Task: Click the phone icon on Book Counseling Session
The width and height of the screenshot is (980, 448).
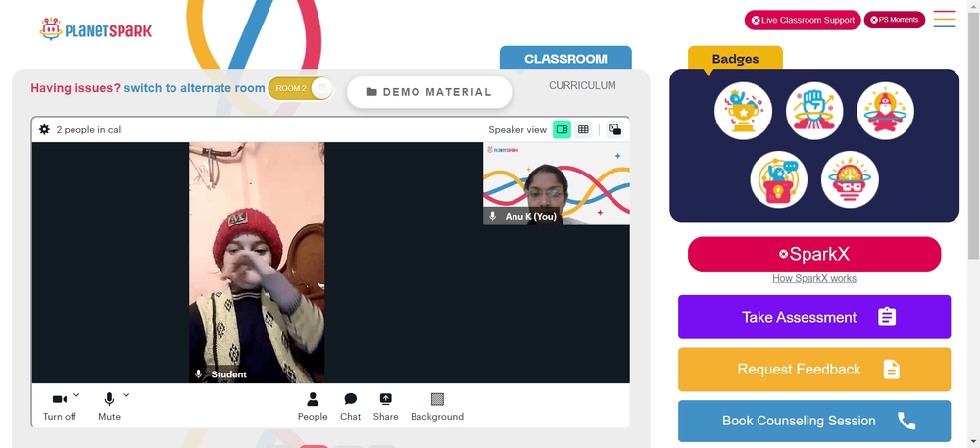Action: click(x=906, y=421)
